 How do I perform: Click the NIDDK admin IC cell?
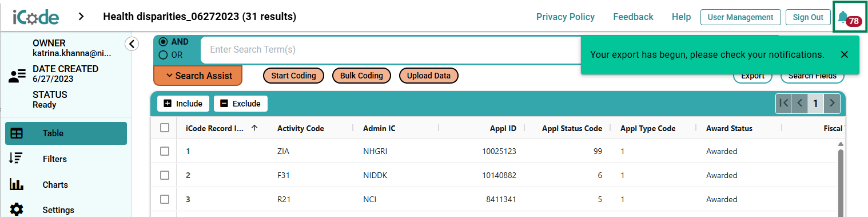pos(375,175)
